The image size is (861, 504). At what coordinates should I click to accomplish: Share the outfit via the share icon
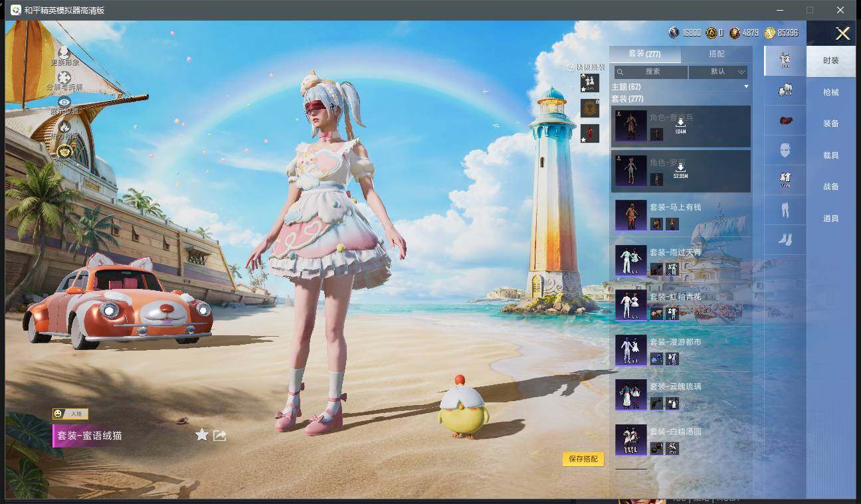[x=220, y=436]
